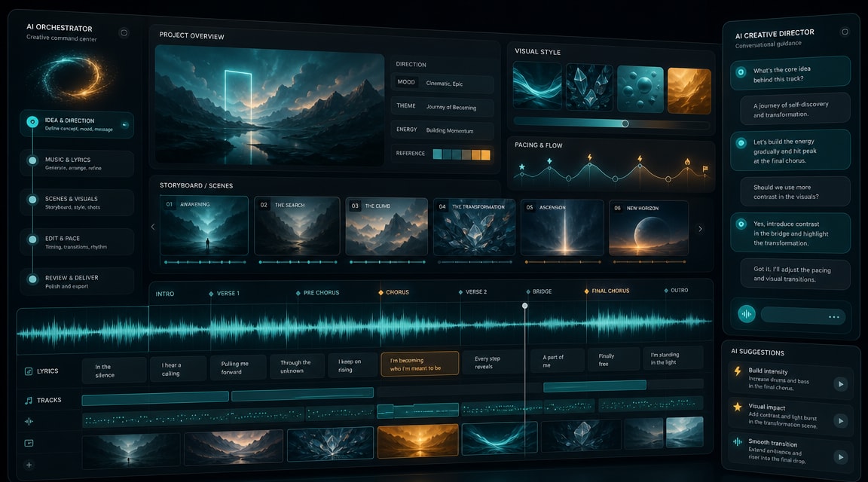Screen dimensions: 868x482
Task: Select the golden dunes visual style
Action: click(x=689, y=91)
